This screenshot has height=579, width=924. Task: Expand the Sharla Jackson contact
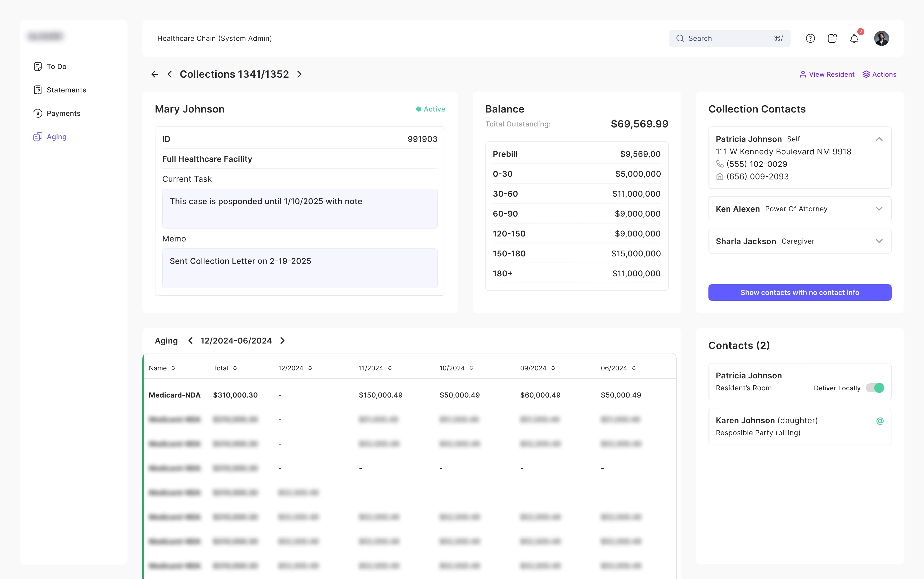pos(879,241)
